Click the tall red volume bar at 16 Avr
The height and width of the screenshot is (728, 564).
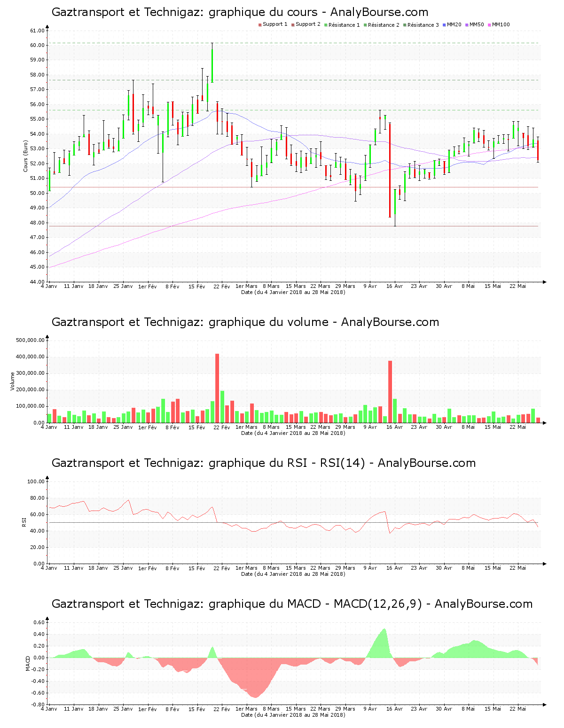point(390,392)
